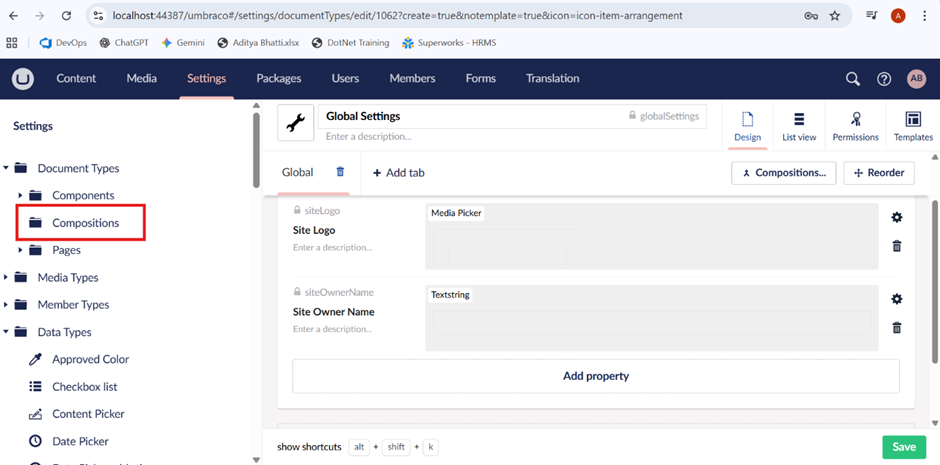
Task: Click the wrench document type icon
Action: click(x=295, y=123)
